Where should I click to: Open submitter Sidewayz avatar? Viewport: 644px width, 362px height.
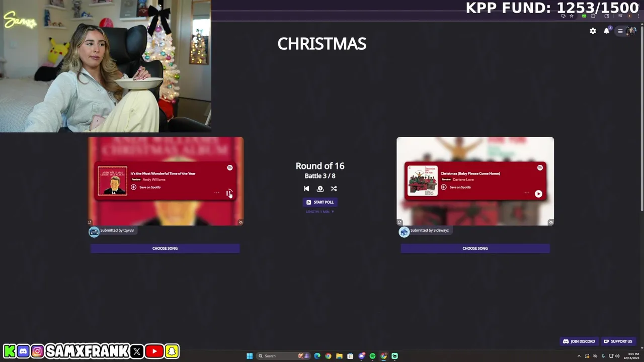coord(404,231)
